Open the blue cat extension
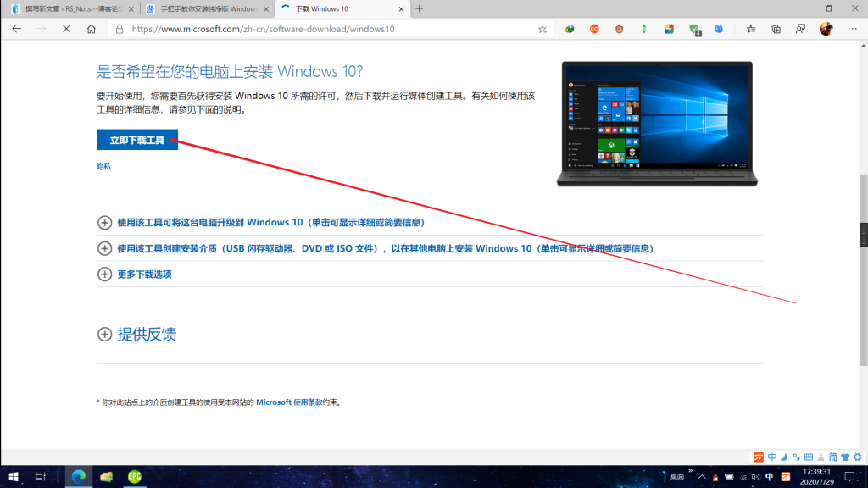This screenshot has height=488, width=868. click(x=719, y=29)
